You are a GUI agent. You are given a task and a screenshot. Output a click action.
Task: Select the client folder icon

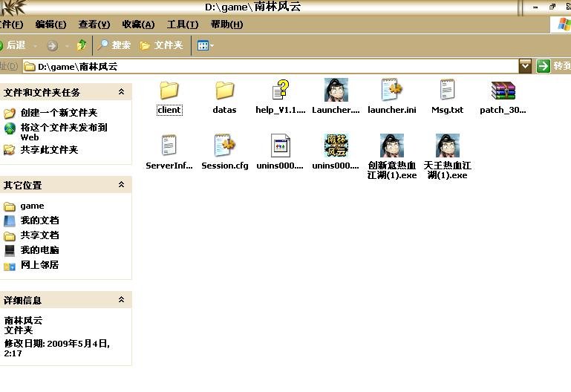pos(169,91)
